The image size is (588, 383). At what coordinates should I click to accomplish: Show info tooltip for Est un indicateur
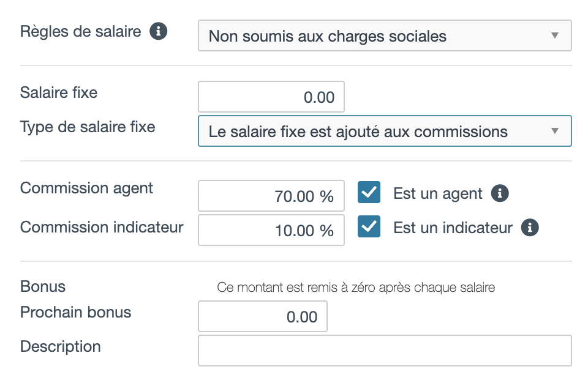pos(530,228)
